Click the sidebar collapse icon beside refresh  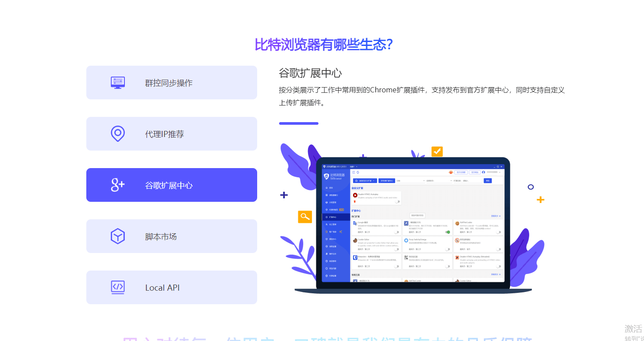point(354,172)
